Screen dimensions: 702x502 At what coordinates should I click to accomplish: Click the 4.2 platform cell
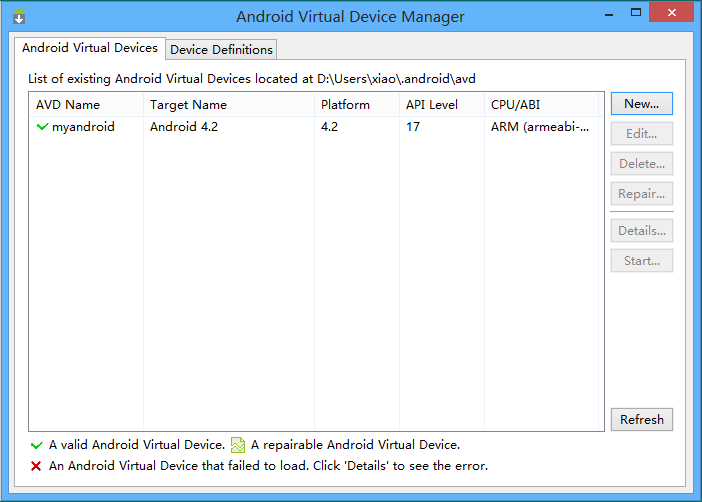tap(329, 127)
